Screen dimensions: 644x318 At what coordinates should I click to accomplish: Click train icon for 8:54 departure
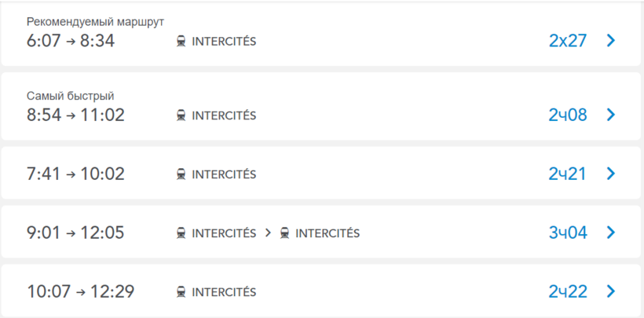pos(181,115)
